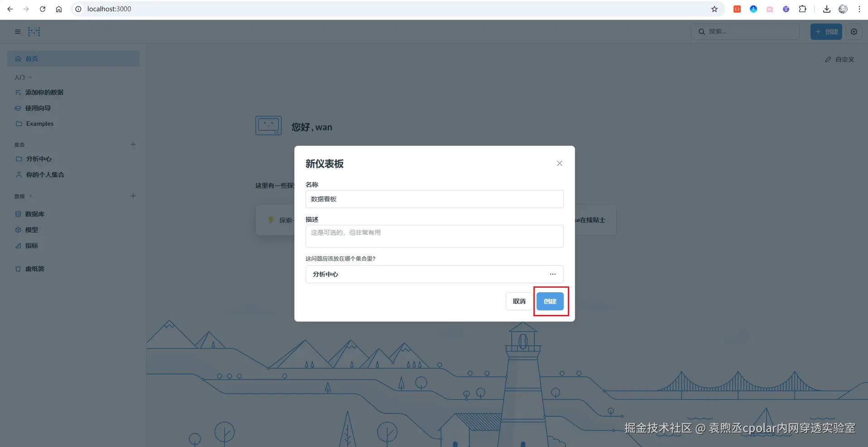Image resolution: width=868 pixels, height=447 pixels.
Task: Open the browser downloads icon
Action: click(827, 9)
